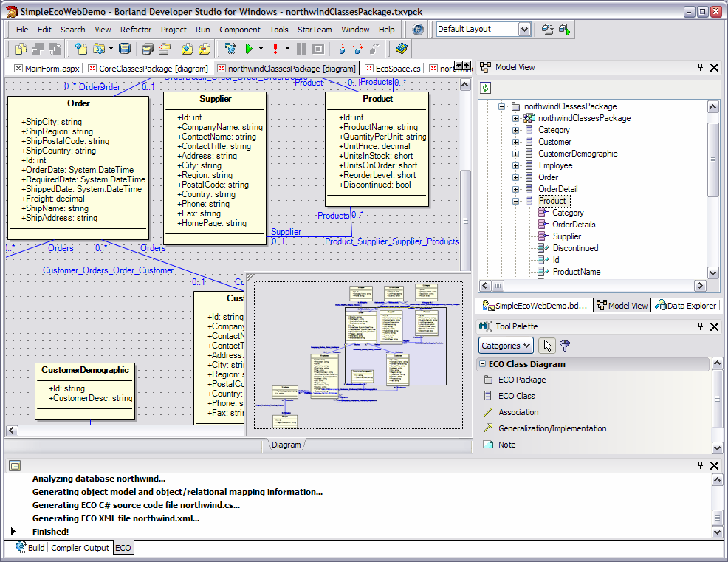Click the Model View horizontal scrollbar thumb
The height and width of the screenshot is (562, 728).
click(498, 286)
